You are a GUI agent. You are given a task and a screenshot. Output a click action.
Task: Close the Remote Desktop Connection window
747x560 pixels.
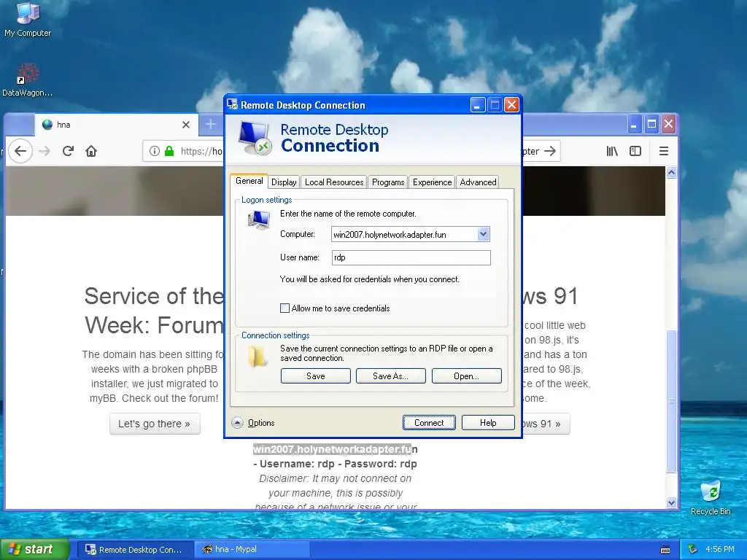[x=511, y=104]
